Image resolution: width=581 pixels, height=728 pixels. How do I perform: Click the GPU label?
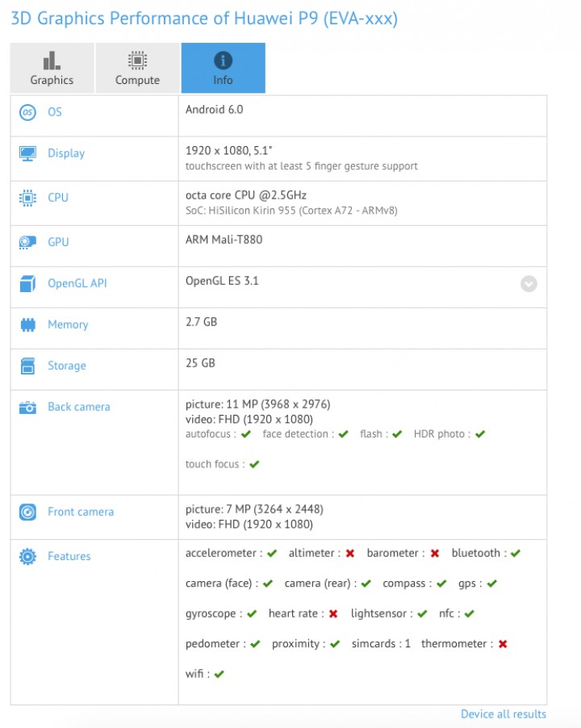[58, 242]
